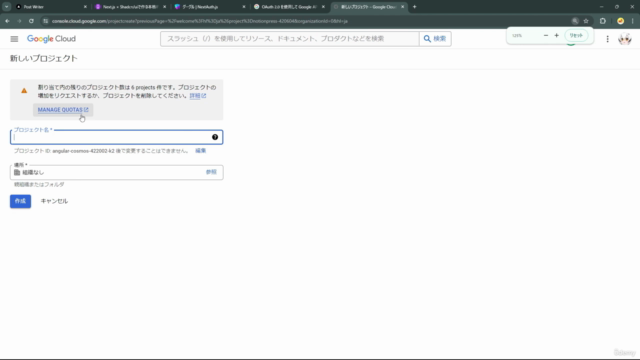640x360 pixels.
Task: Open the browser extensions puzzle icon
Action: click(603, 21)
